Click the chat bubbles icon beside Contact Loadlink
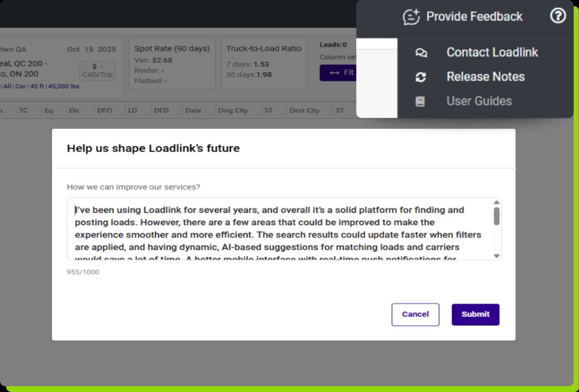579x392 pixels. (421, 53)
